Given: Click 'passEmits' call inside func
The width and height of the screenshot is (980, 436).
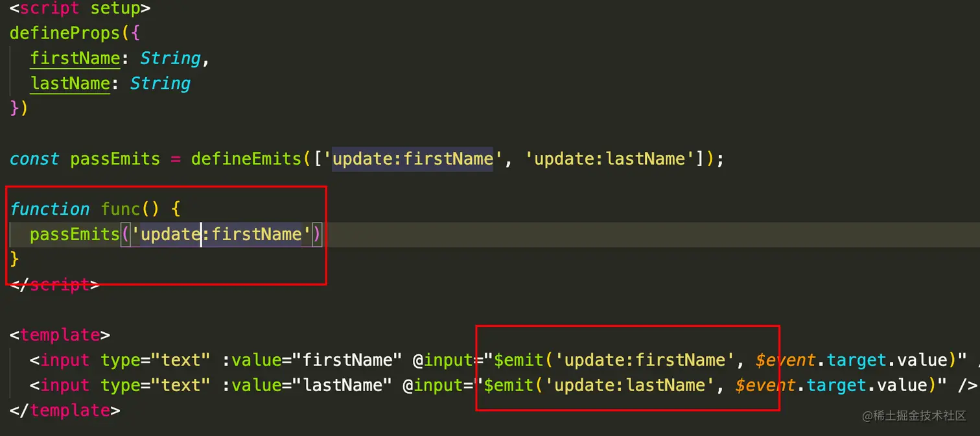Looking at the screenshot, I should pyautogui.click(x=75, y=234).
